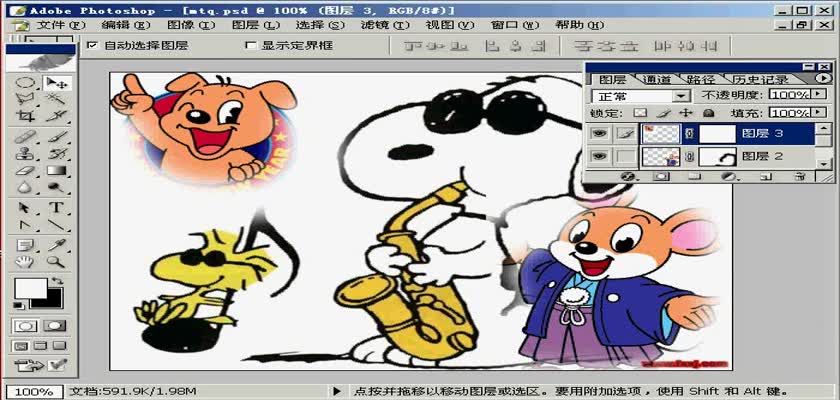Switch to 通道 tab

pos(656,80)
